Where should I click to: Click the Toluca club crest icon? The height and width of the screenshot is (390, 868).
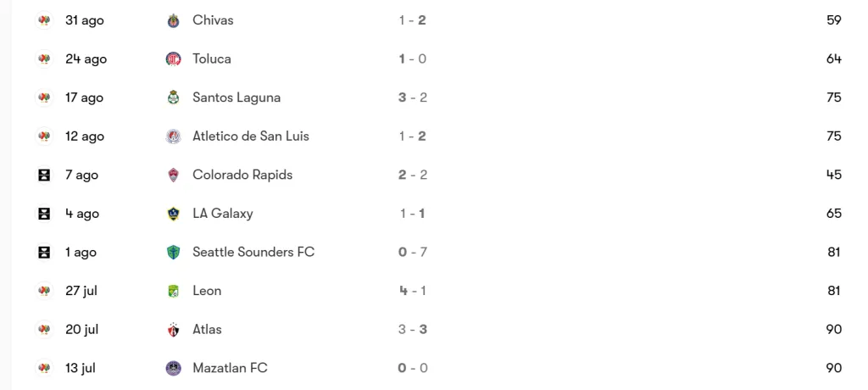click(x=174, y=59)
